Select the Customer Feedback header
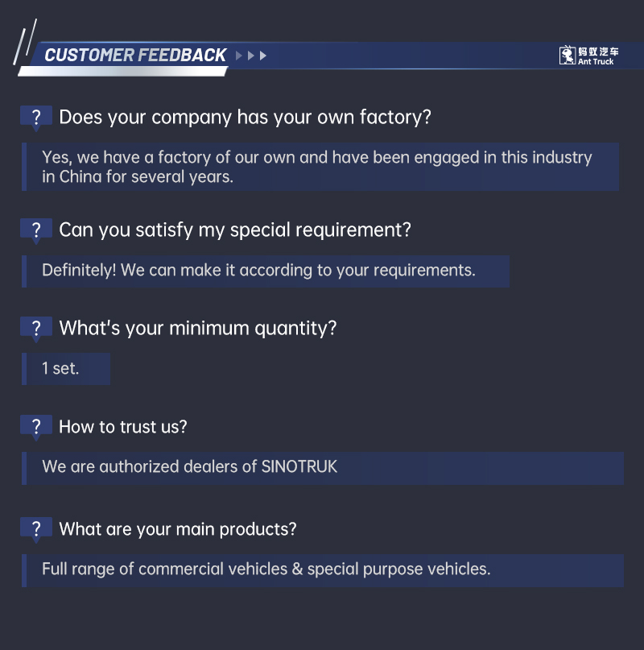 135,56
